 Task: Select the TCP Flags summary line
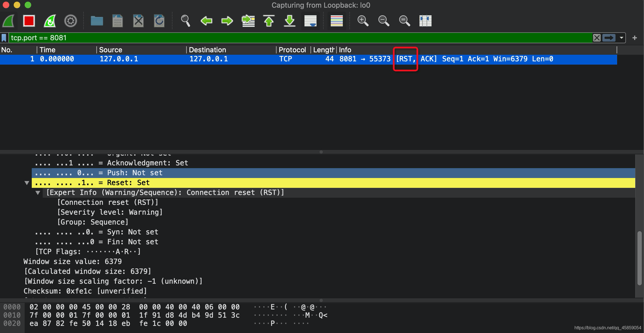[x=88, y=252]
